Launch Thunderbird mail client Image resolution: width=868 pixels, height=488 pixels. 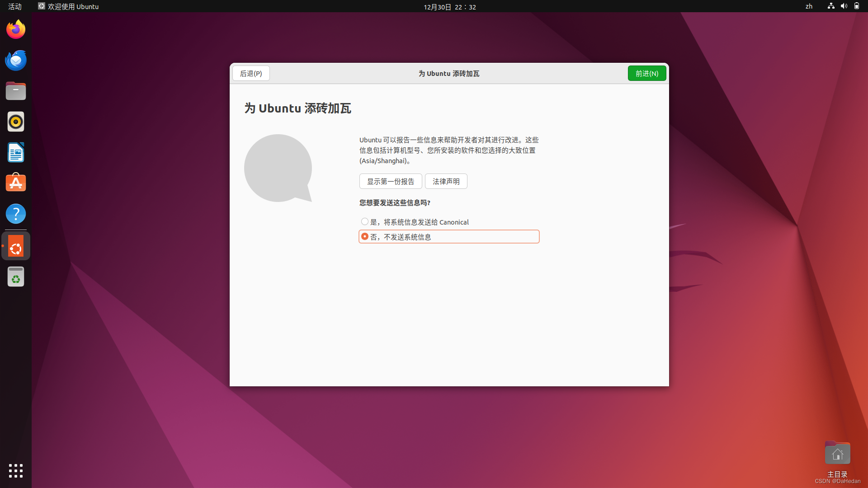tap(15, 60)
